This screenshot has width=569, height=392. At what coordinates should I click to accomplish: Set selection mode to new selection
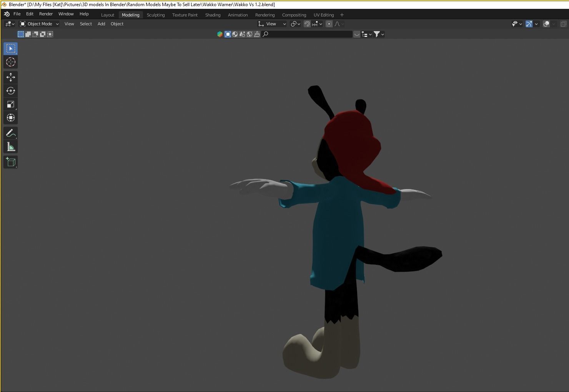point(21,34)
